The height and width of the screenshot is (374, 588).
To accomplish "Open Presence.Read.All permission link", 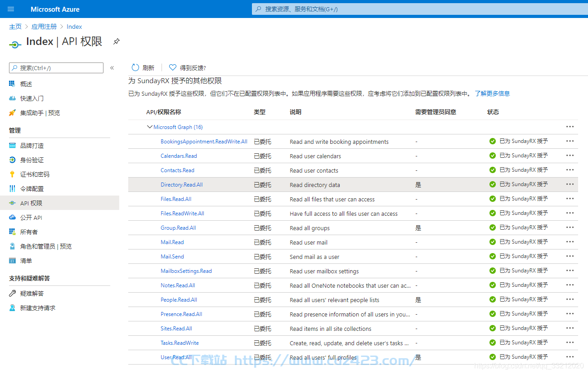I will 181,314.
